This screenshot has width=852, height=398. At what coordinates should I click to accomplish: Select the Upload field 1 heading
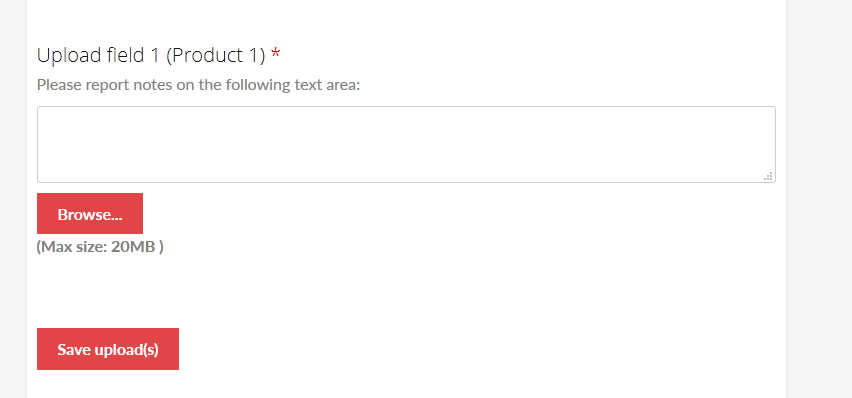[159, 55]
